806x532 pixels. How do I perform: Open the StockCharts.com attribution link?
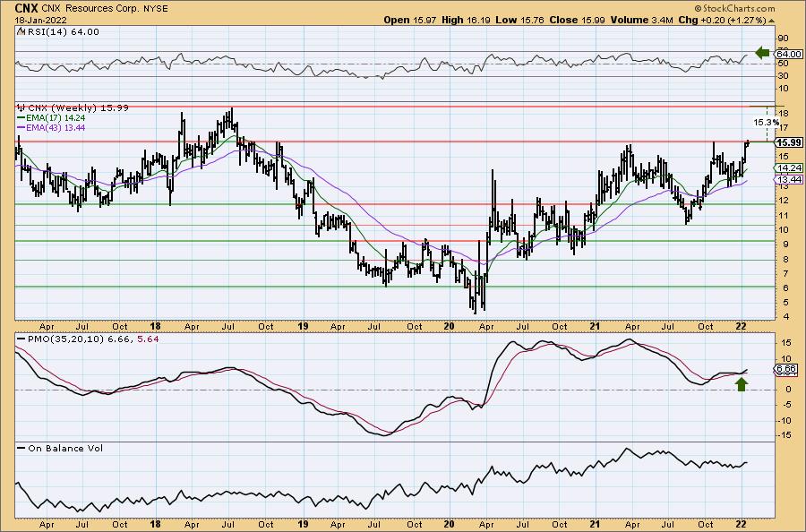click(734, 8)
